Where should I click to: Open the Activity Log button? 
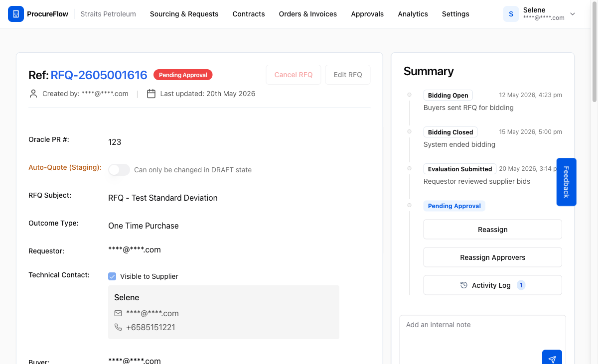[492, 285]
